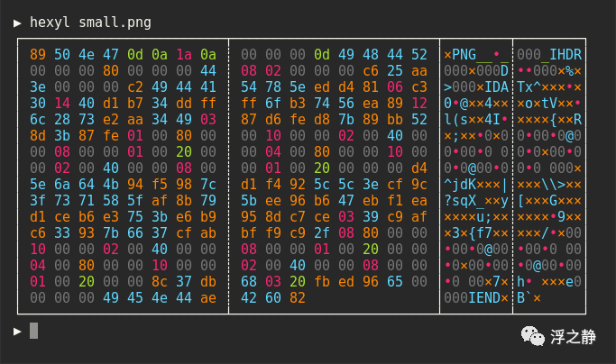Click the orange hex byte "e2"

coord(111,119)
